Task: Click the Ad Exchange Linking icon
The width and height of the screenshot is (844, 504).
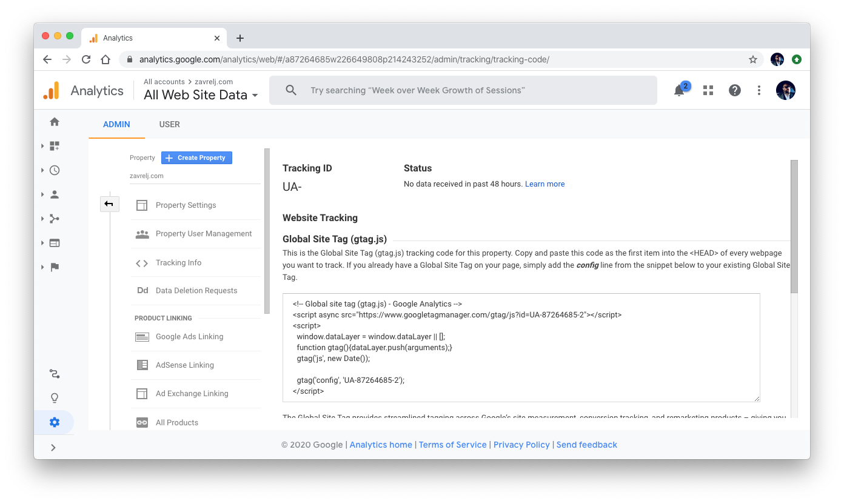Action: pos(142,394)
